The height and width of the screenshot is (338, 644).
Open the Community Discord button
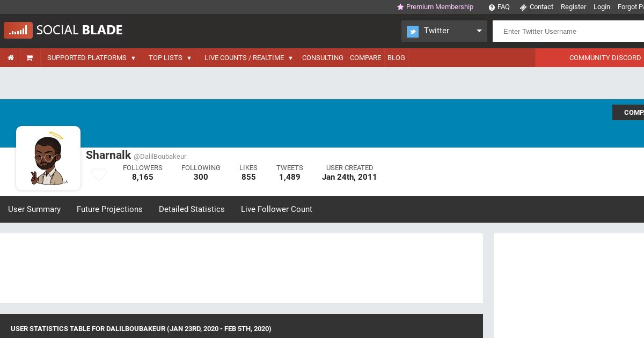(x=590, y=57)
